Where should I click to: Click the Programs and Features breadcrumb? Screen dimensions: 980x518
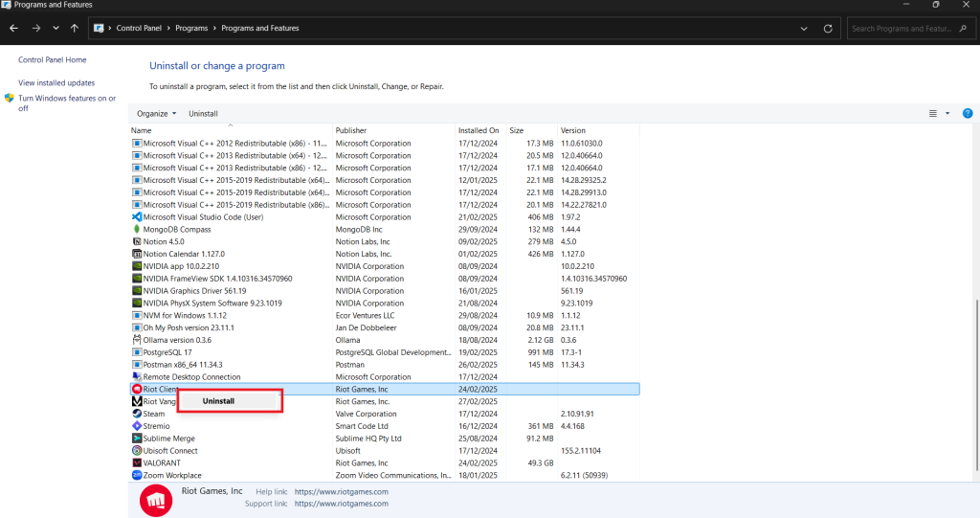[260, 28]
